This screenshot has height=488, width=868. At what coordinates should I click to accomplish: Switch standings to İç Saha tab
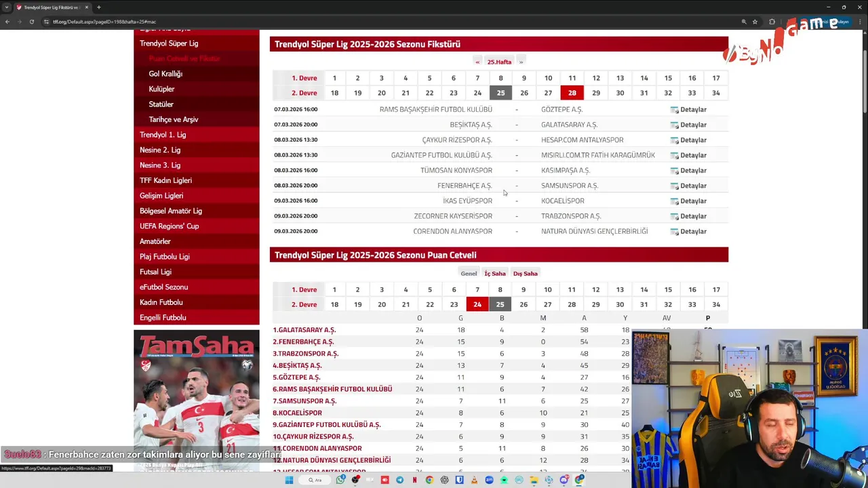tap(495, 274)
